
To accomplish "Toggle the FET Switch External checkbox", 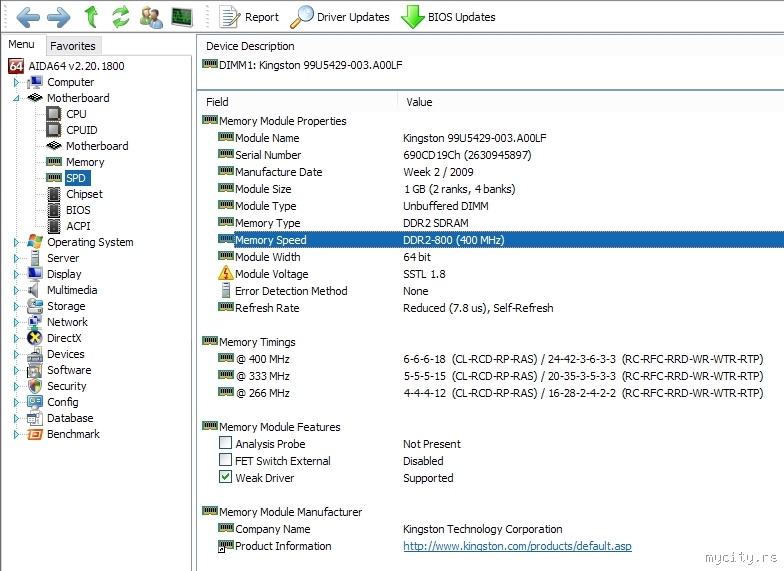I will (226, 460).
